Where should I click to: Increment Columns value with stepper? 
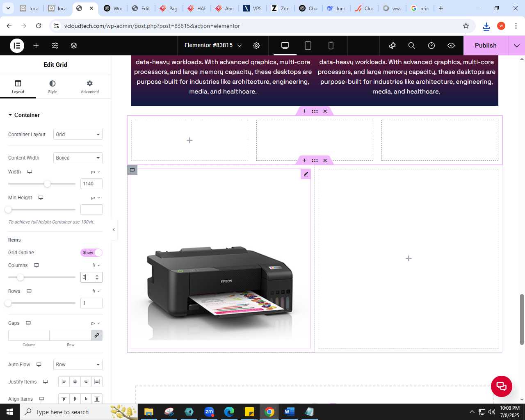tap(97, 276)
